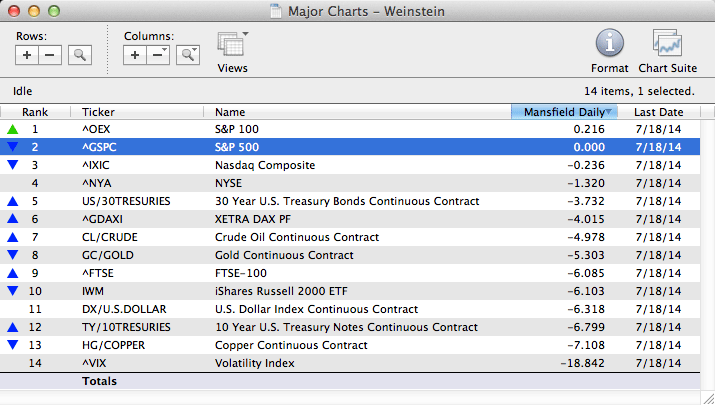
Task: Open the Format info panel
Action: click(x=609, y=48)
